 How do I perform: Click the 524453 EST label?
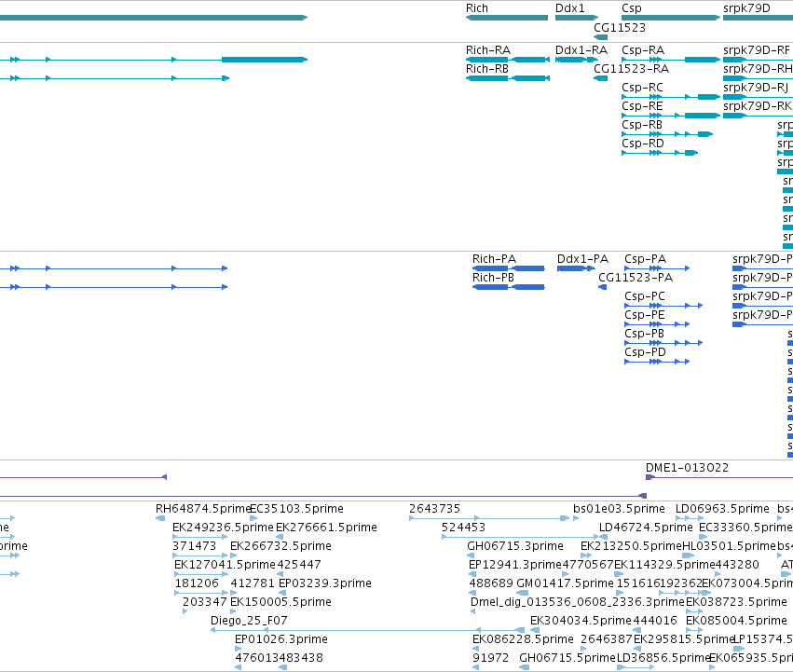pyautogui.click(x=464, y=528)
